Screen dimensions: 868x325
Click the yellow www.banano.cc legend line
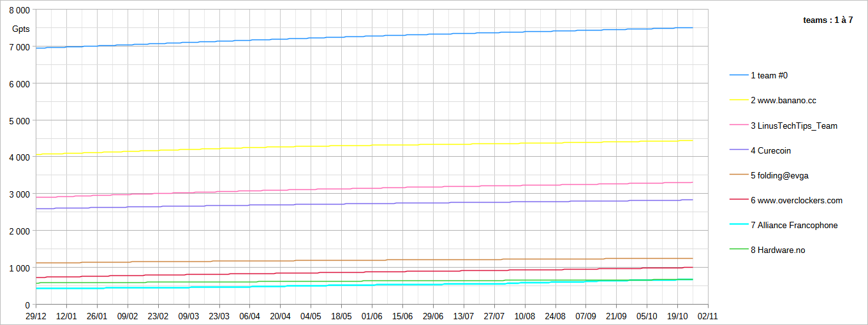(739, 100)
